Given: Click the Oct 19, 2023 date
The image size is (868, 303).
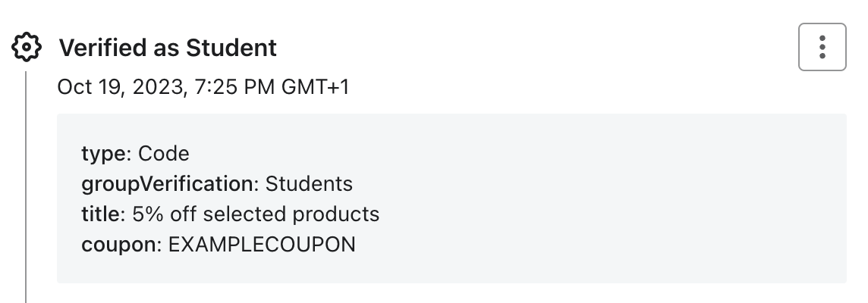Looking at the screenshot, I should tap(121, 87).
